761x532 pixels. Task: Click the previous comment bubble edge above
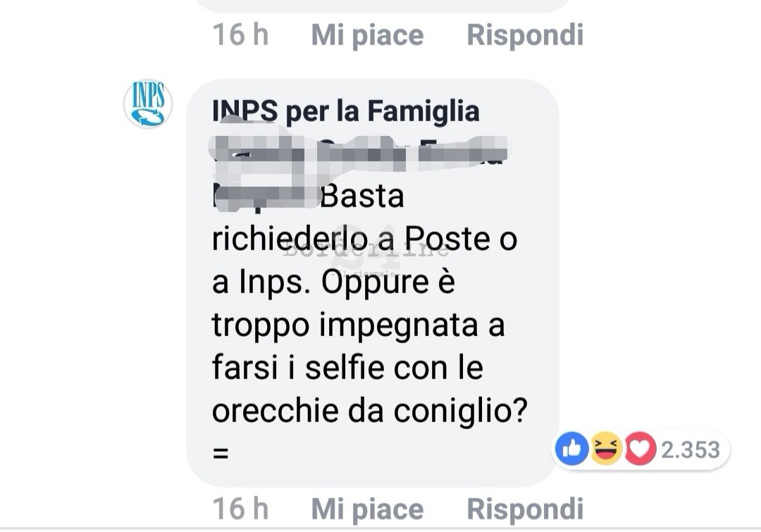coord(383,6)
